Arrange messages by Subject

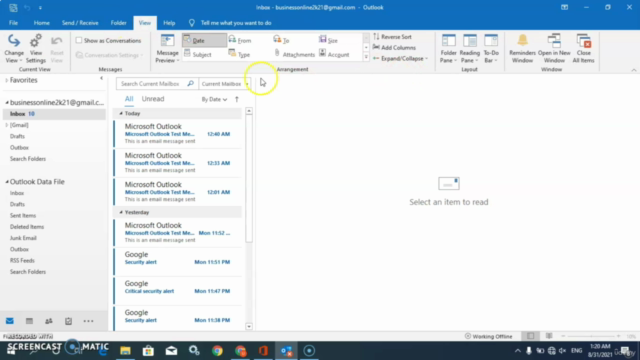tap(198, 54)
